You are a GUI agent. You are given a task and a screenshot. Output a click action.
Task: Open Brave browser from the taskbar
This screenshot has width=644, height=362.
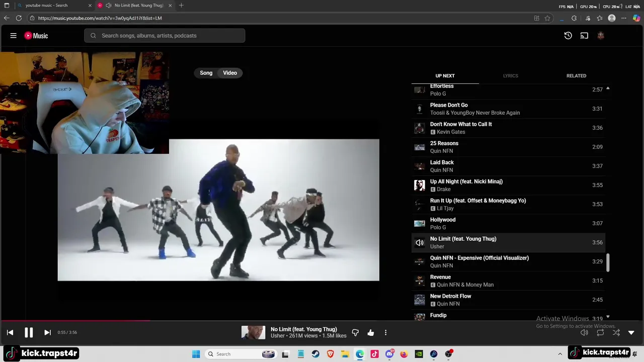(x=330, y=354)
